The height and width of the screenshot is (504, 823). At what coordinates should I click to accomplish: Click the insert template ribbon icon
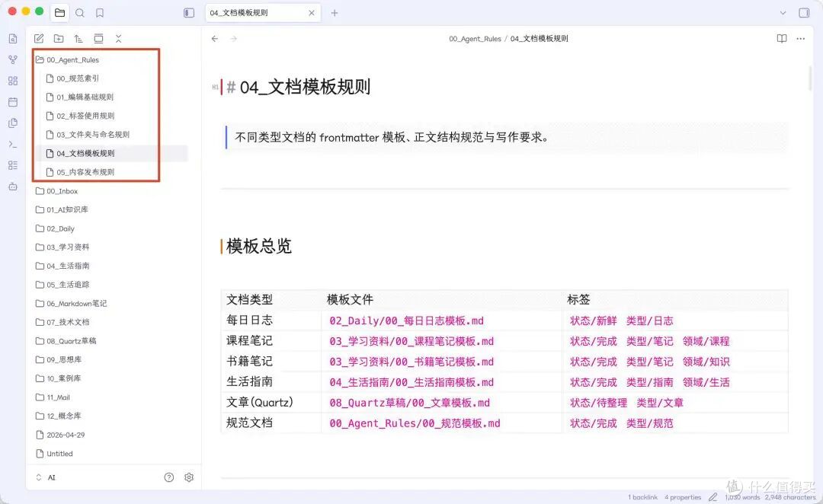(13, 123)
